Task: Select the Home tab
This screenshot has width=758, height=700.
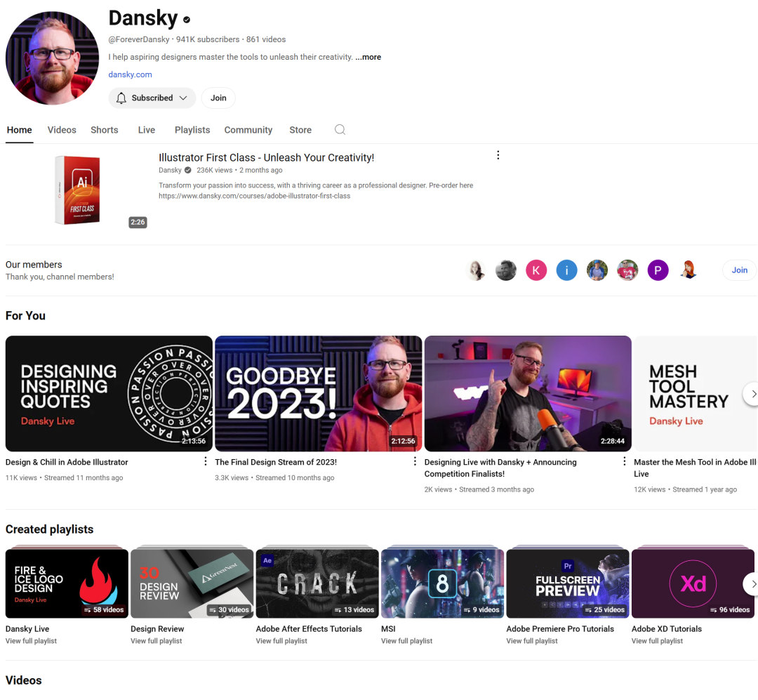Action: 20,130
